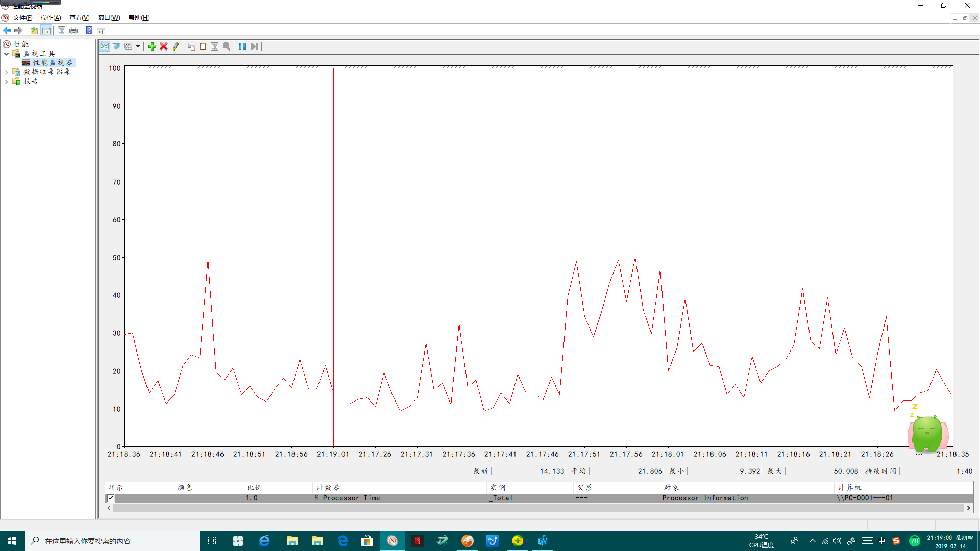
Task: Select the 性能 root tree node
Action: 21,44
